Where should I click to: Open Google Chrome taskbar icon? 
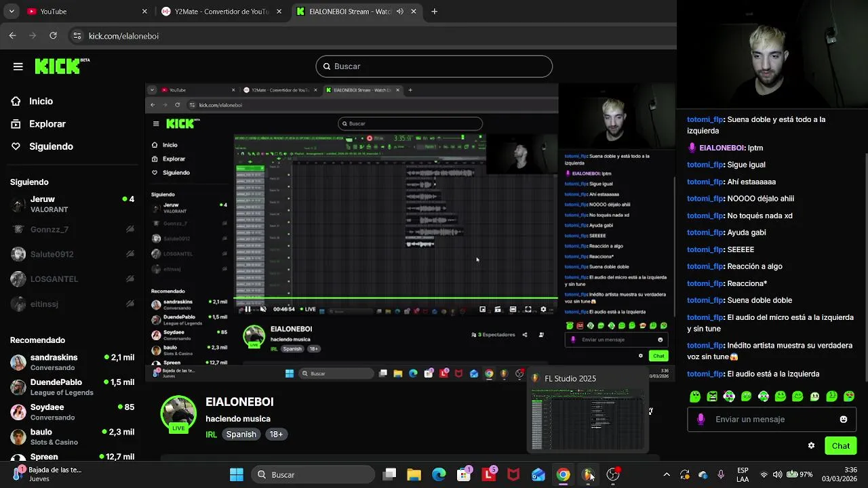click(563, 475)
